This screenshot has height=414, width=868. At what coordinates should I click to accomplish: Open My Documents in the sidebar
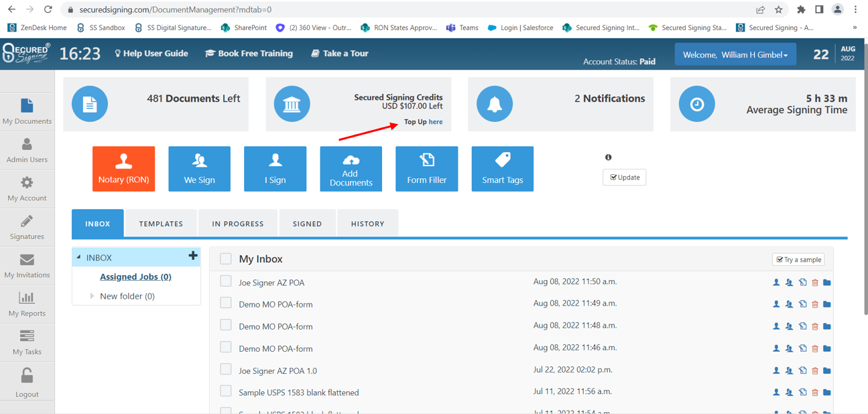[27, 111]
